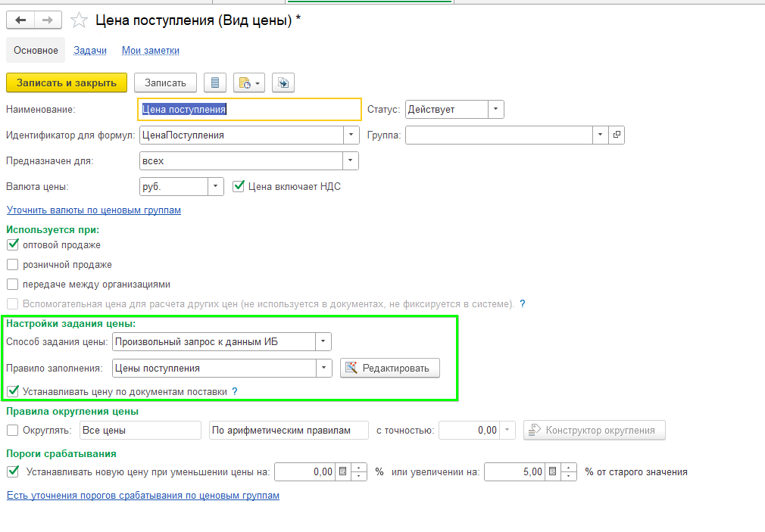This screenshot has width=765, height=532.
Task: Expand the Группа dropdown arrow
Action: coord(601,135)
